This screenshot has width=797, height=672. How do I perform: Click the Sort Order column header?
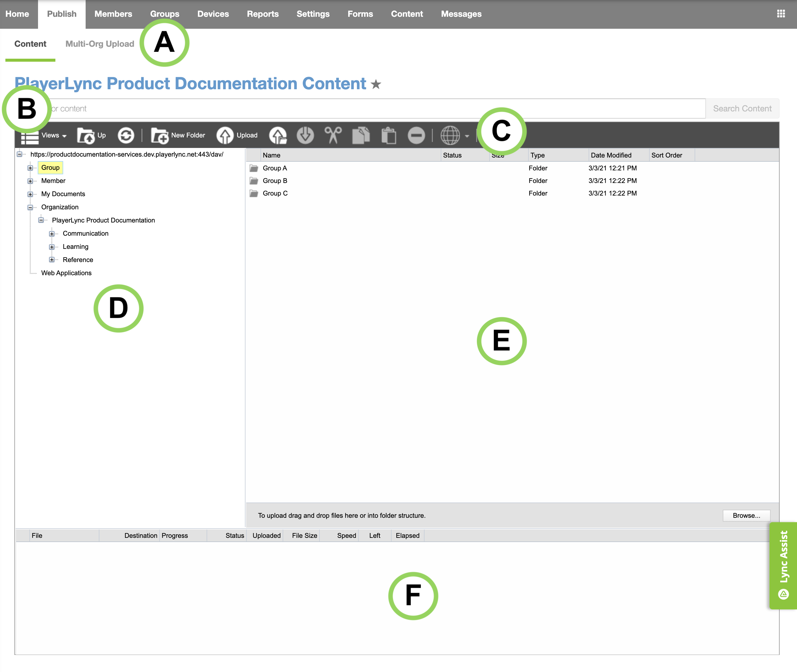(672, 155)
